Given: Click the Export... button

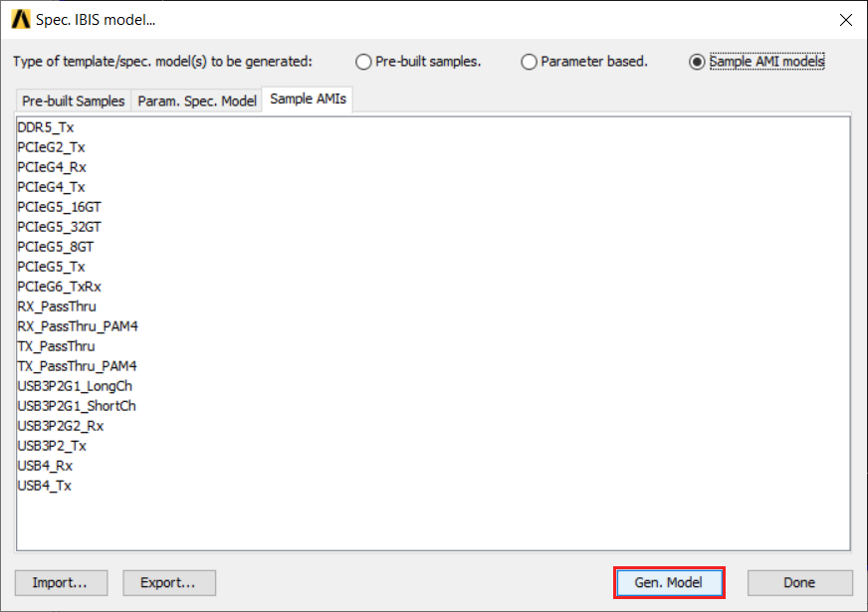Looking at the screenshot, I should [169, 583].
